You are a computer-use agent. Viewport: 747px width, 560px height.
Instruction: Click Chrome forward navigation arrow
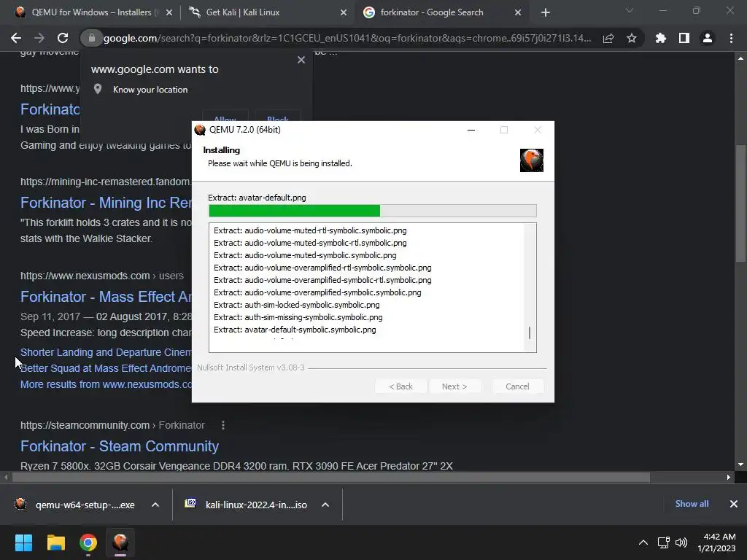[x=39, y=38]
